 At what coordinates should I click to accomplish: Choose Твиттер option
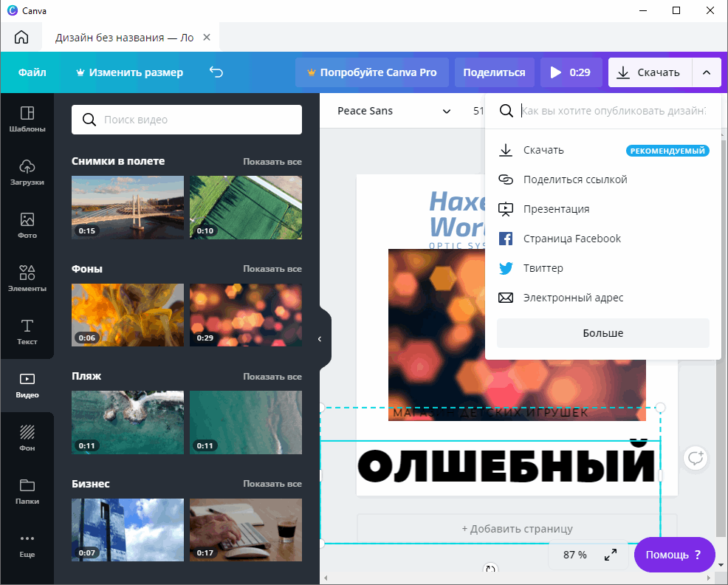[x=603, y=268]
